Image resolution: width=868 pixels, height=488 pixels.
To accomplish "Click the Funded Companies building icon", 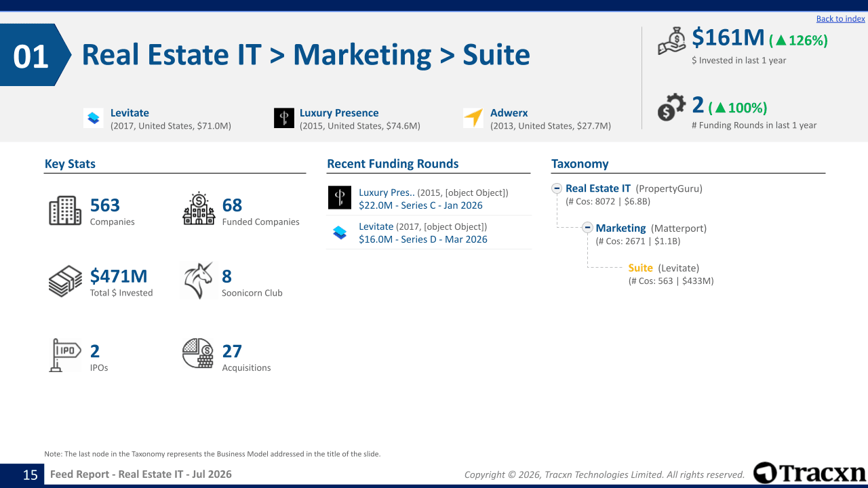I will click(x=199, y=209).
